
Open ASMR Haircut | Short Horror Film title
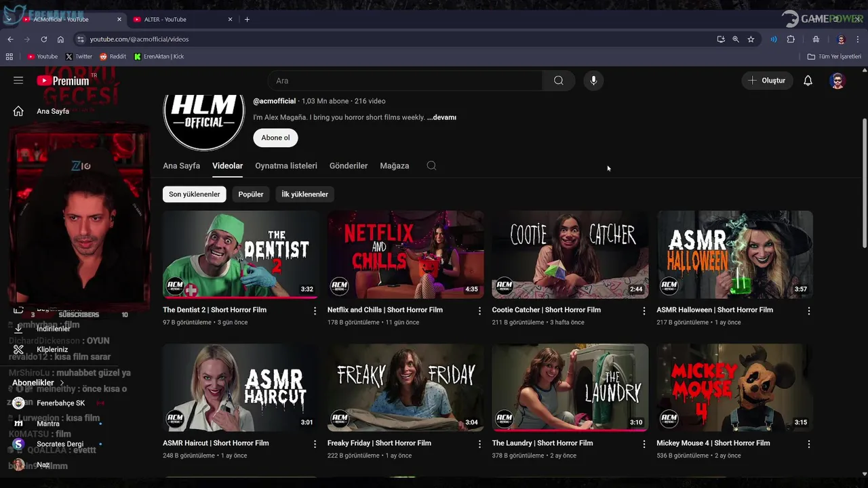click(216, 443)
